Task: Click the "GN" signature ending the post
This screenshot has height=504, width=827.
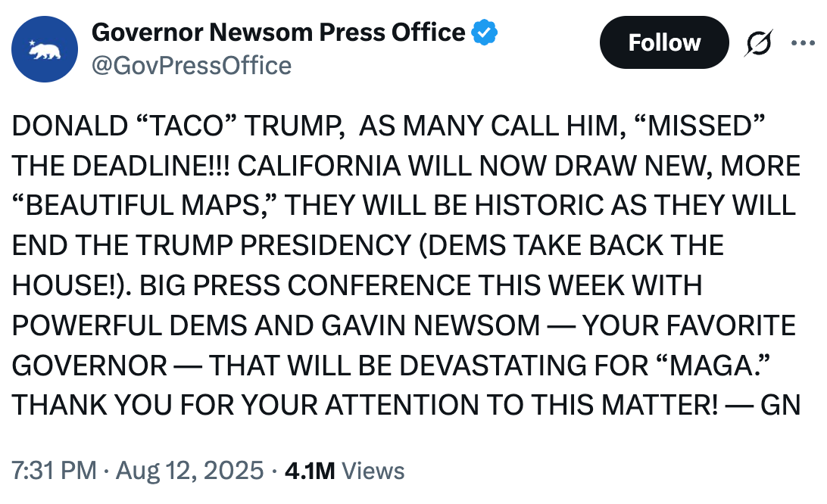Action: point(780,405)
